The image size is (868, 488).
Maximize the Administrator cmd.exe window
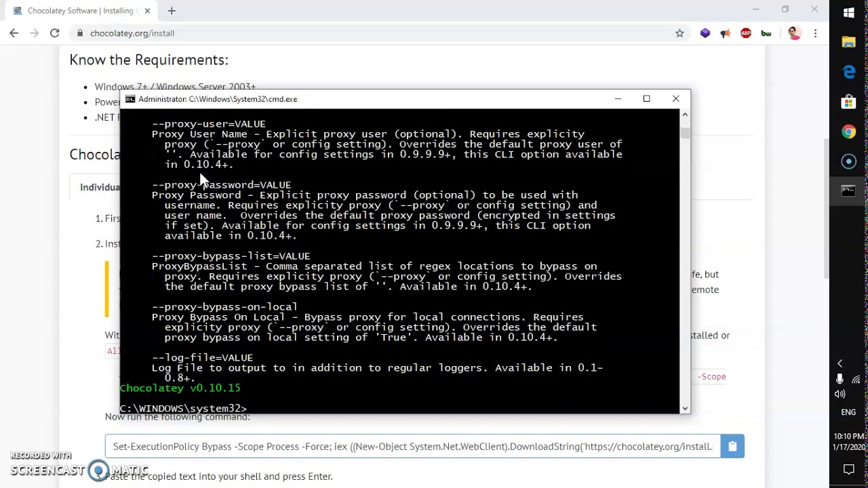[x=647, y=99]
